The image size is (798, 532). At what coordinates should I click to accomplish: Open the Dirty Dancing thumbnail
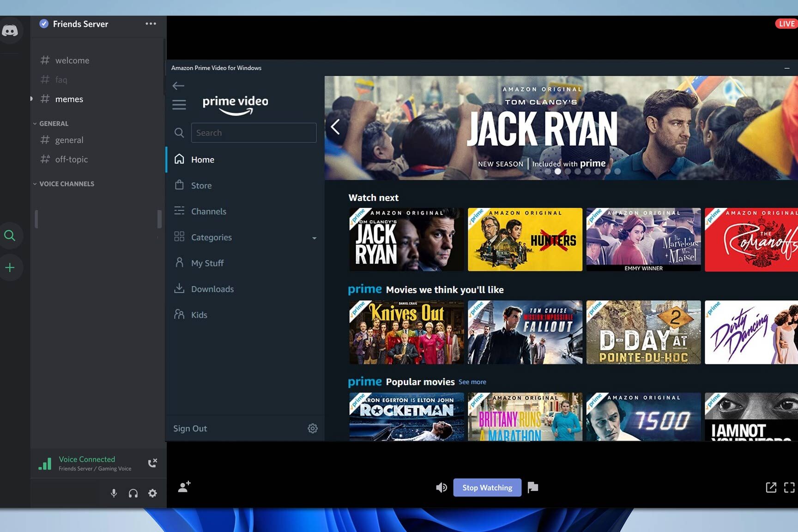pyautogui.click(x=751, y=332)
